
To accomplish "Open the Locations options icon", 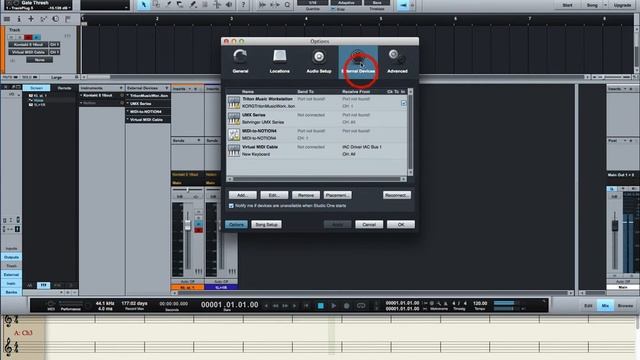I will coord(280,61).
